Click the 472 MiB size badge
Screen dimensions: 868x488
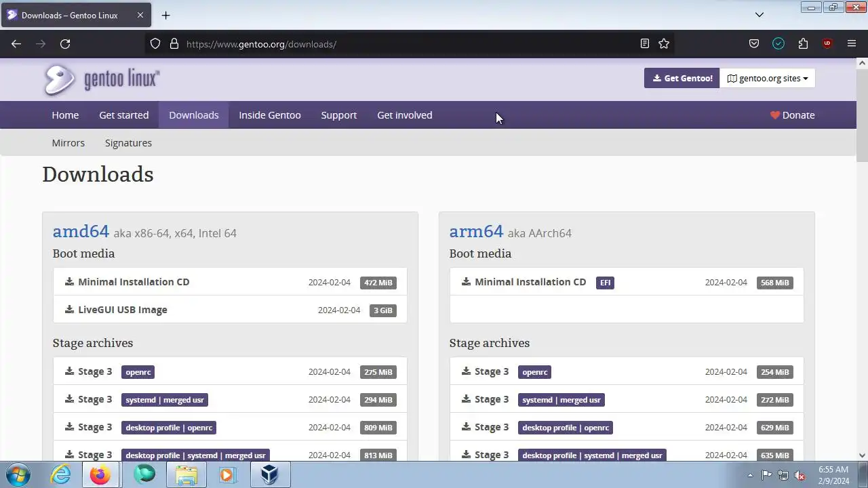pos(378,283)
